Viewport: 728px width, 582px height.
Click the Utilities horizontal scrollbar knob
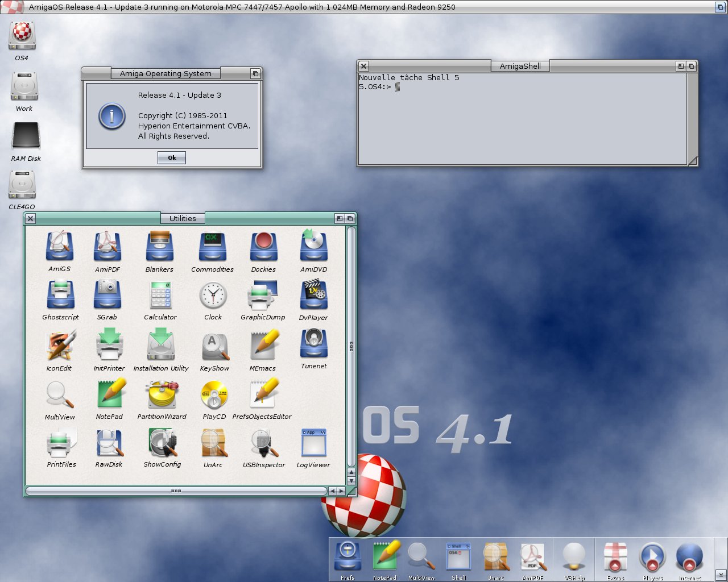point(176,490)
